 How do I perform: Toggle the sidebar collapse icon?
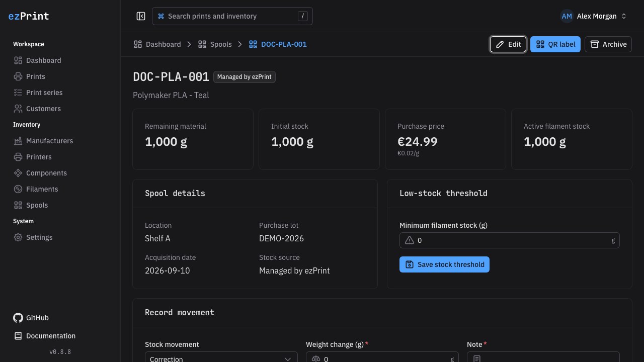(x=141, y=16)
